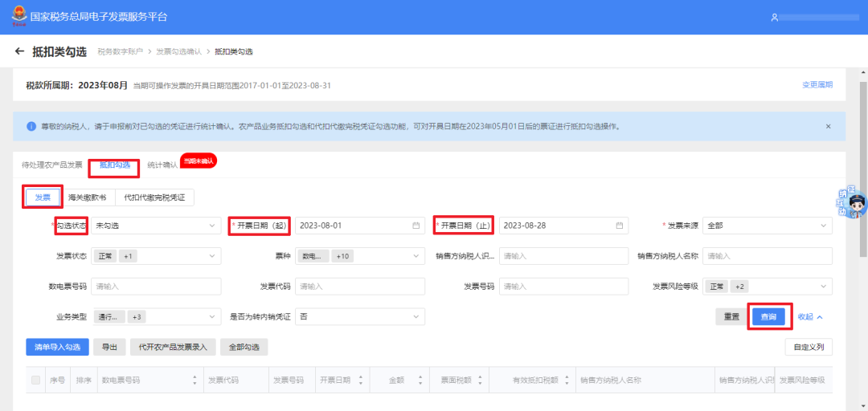Click the start date field 2023-08-01

coord(360,226)
